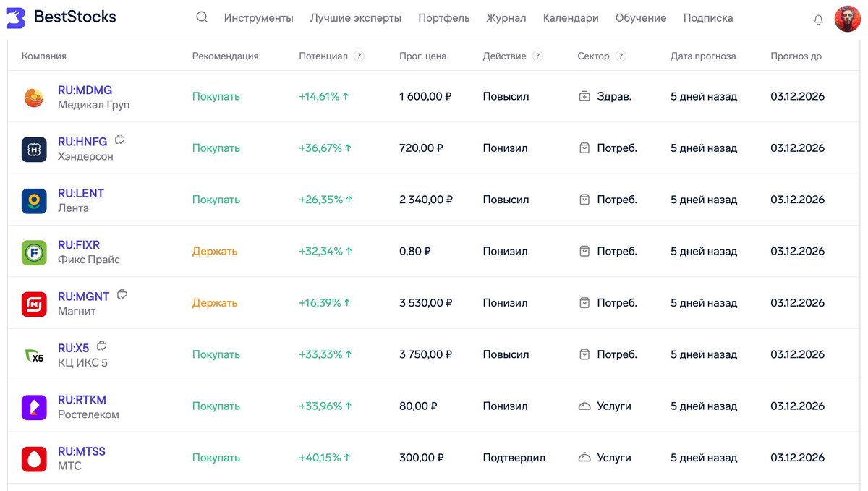Open the user avatar profile menu
The image size is (868, 491).
(x=847, y=19)
